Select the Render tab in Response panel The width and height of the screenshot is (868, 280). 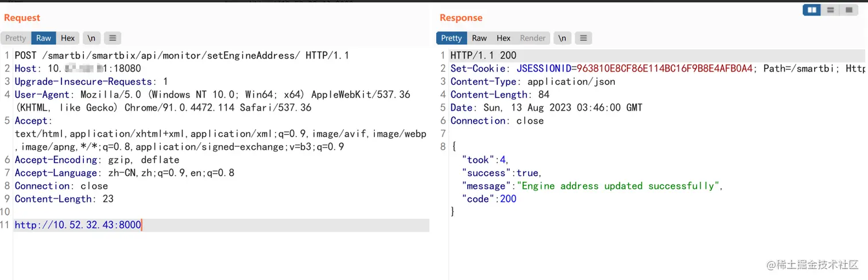coord(533,38)
